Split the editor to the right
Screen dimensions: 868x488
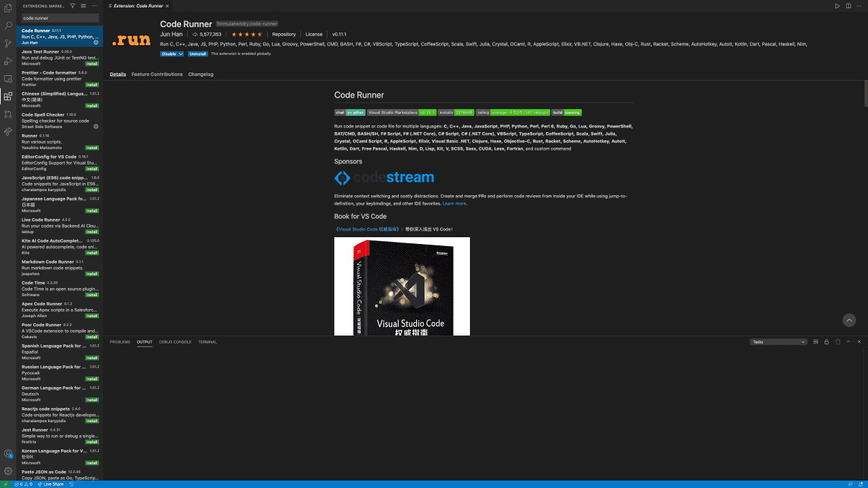[x=848, y=5]
